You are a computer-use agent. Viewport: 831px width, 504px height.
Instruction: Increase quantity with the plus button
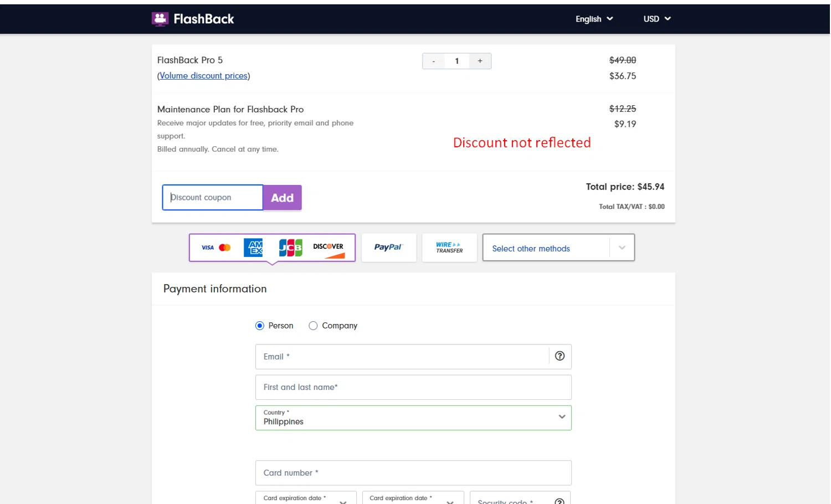[x=480, y=61]
